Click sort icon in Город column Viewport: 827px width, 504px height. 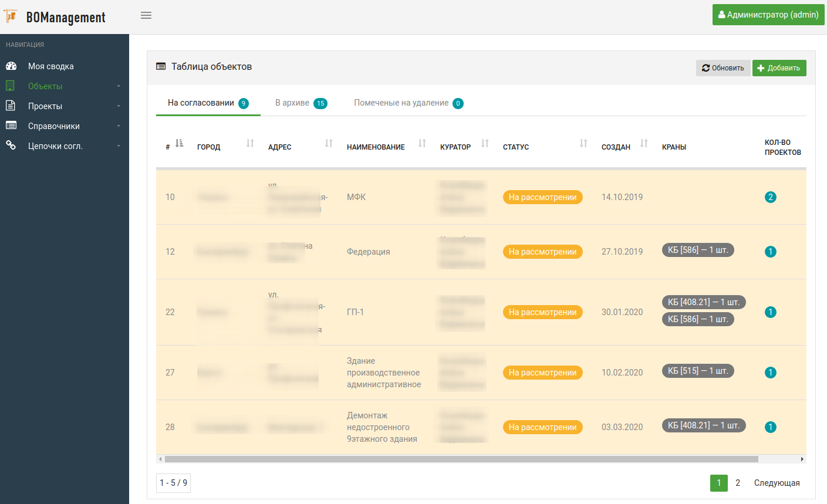point(250,143)
